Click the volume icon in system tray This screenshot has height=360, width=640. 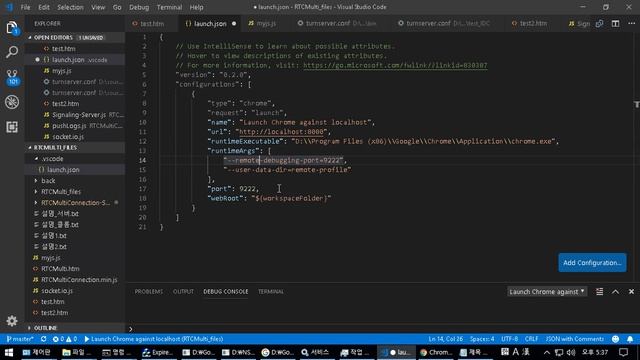coord(571,352)
